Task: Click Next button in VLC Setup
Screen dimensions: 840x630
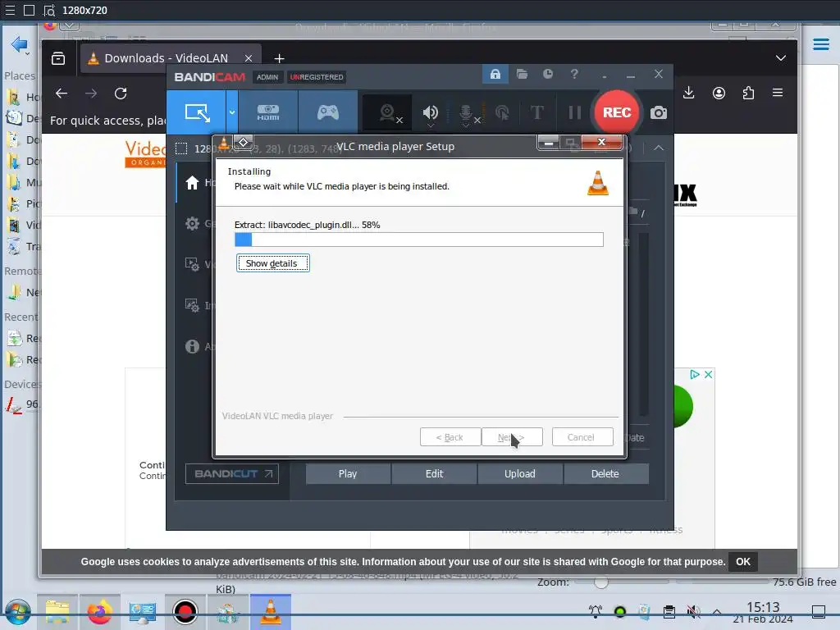Action: 512,437
